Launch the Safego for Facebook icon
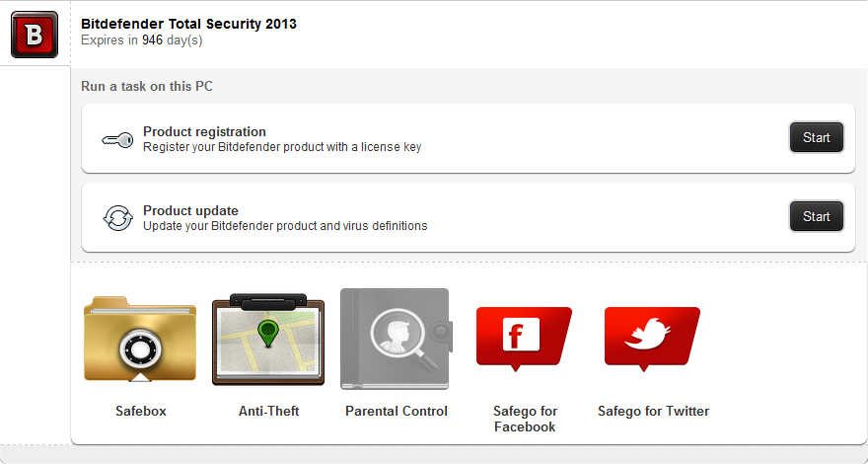 [x=523, y=337]
